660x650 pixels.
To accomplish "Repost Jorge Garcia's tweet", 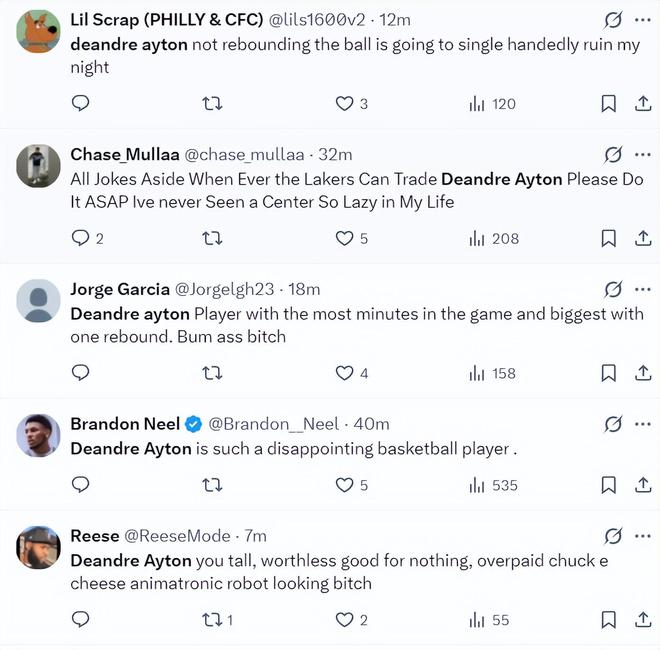I will pos(212,373).
